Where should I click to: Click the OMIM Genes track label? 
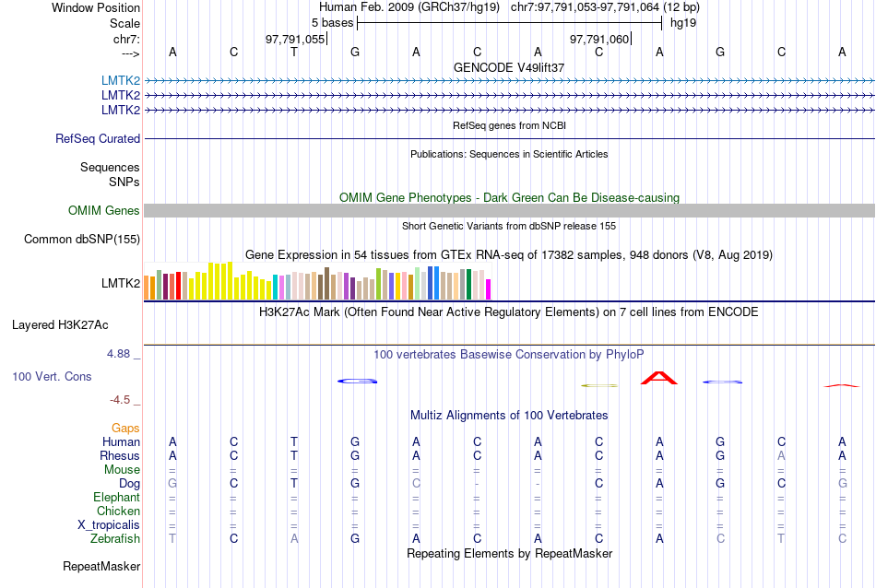pyautogui.click(x=104, y=210)
